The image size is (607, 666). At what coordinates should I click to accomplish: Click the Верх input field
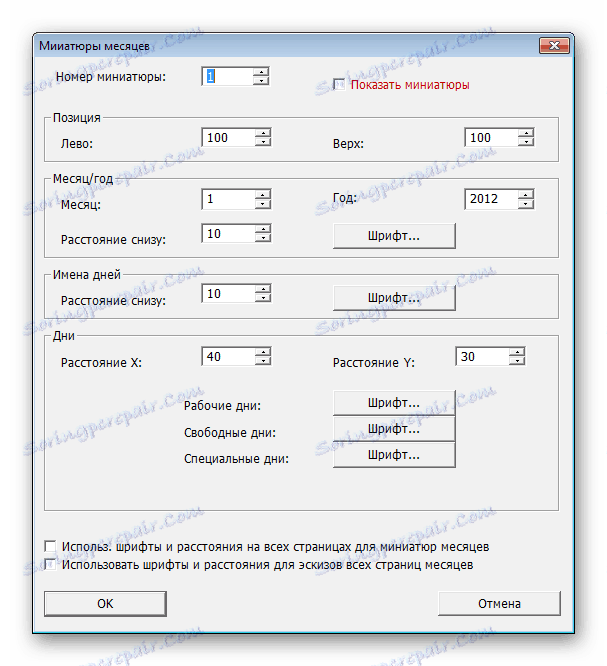click(x=491, y=137)
